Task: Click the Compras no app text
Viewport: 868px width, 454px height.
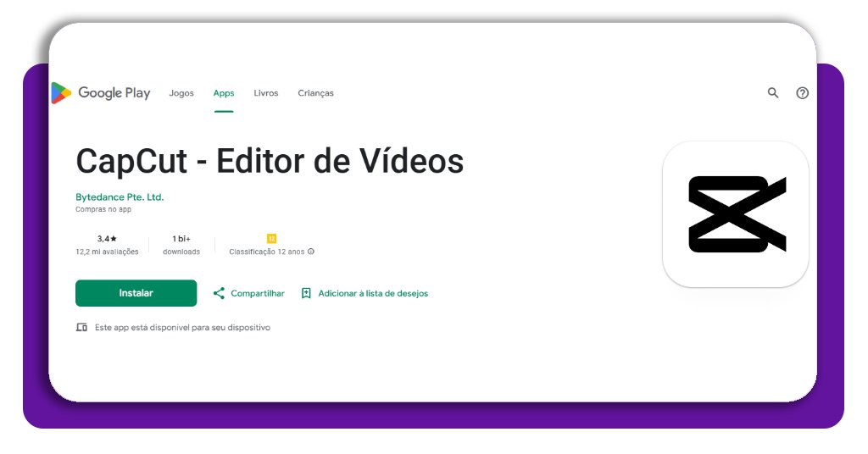Action: click(x=103, y=209)
